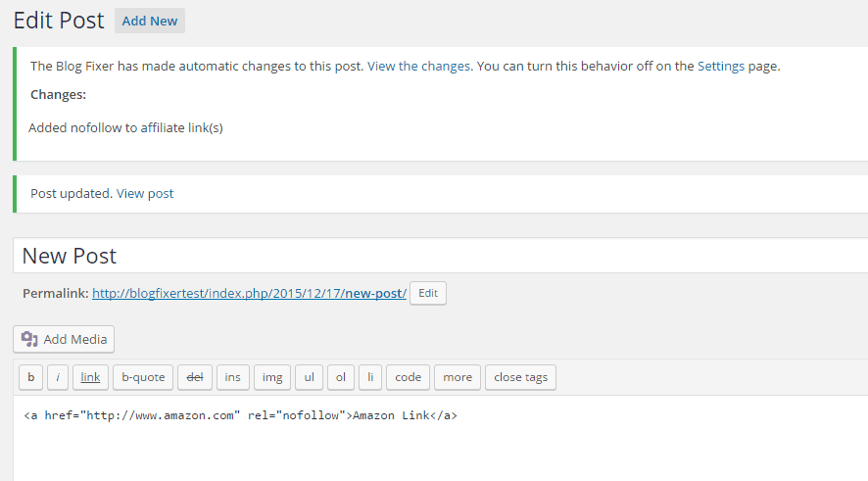Wrap text using the code button
868x481 pixels.
[408, 377]
